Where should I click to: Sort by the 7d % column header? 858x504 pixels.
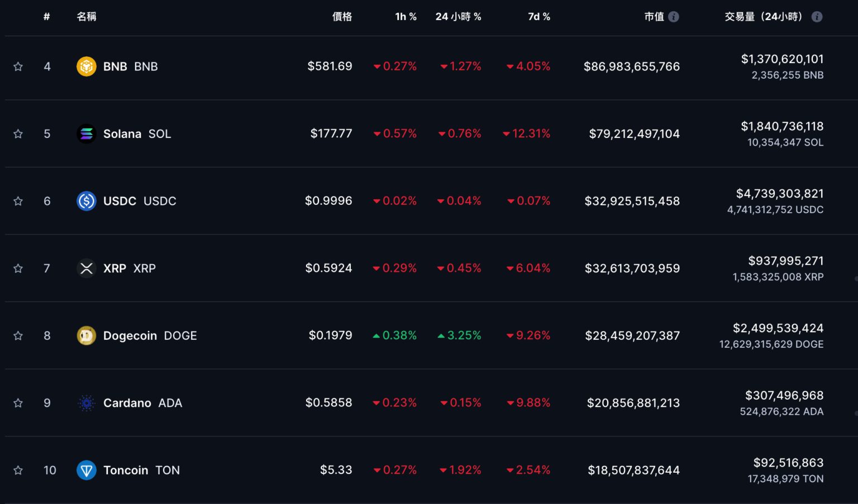pos(538,17)
